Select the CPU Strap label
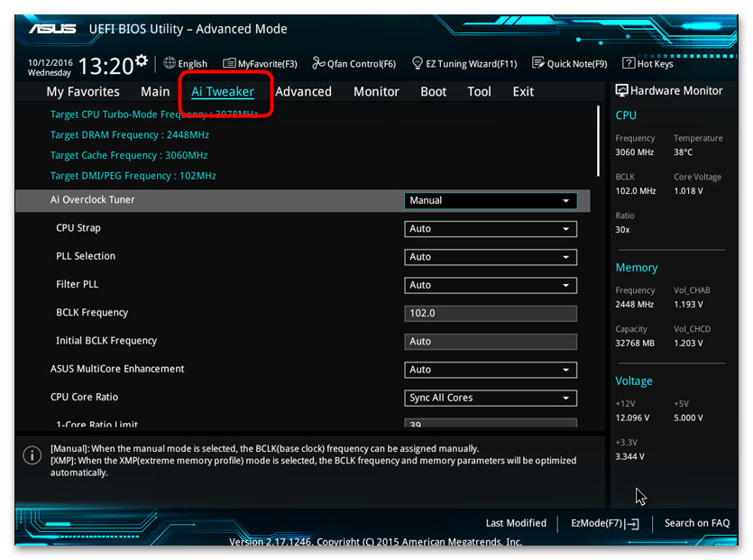The image size is (753, 560). (78, 228)
